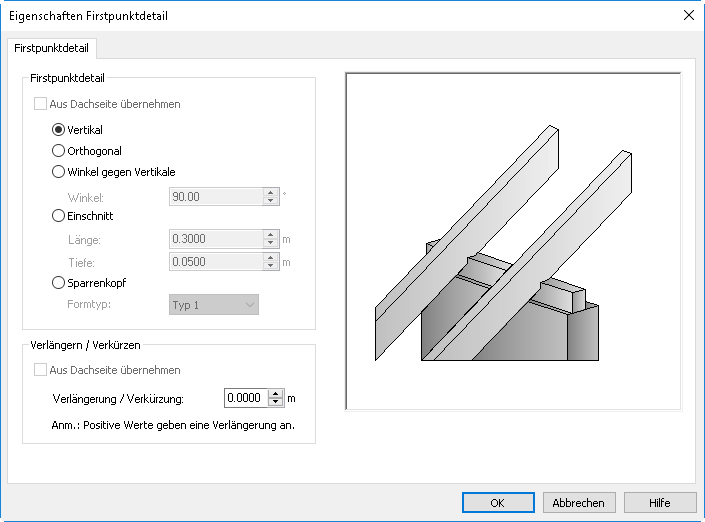705x522 pixels.
Task: Switch to the Firstpunktdetail tab
Action: click(51, 48)
